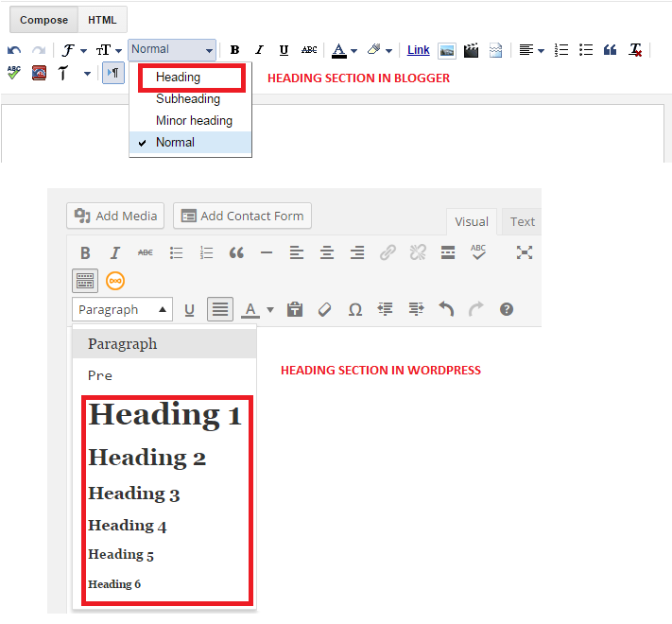Enter distraction-free fullscreen mode in WordPress
The height and width of the screenshot is (624, 672).
(x=525, y=252)
